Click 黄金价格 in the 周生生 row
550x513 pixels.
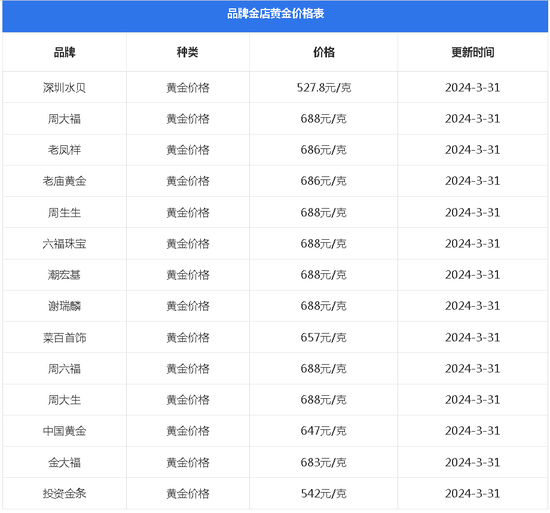point(188,212)
